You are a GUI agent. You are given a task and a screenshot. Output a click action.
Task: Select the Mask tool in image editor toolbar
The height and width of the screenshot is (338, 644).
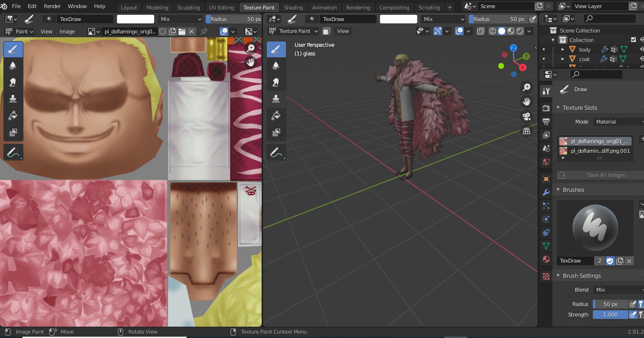point(13,132)
